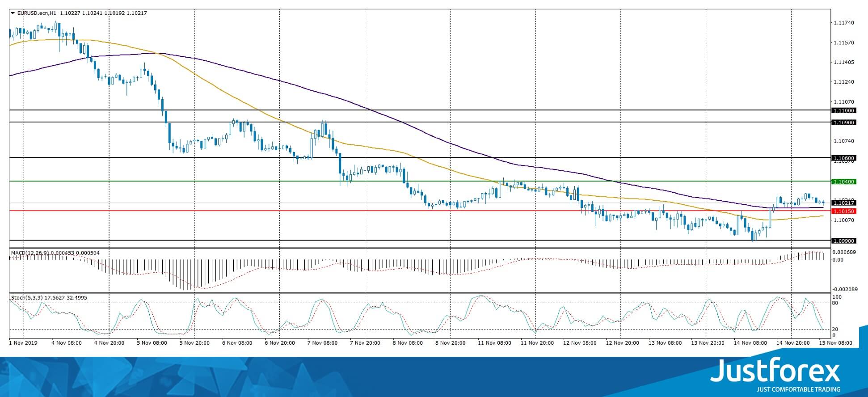Click the 12 Nov 08:00 time label
The width and height of the screenshot is (868, 397).
pos(579,343)
